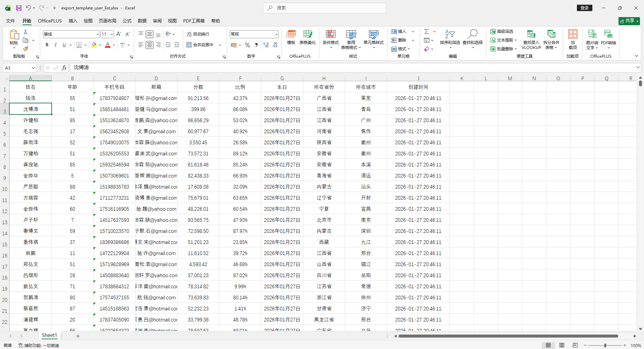Open the 插入 ribbon tab

click(x=73, y=21)
